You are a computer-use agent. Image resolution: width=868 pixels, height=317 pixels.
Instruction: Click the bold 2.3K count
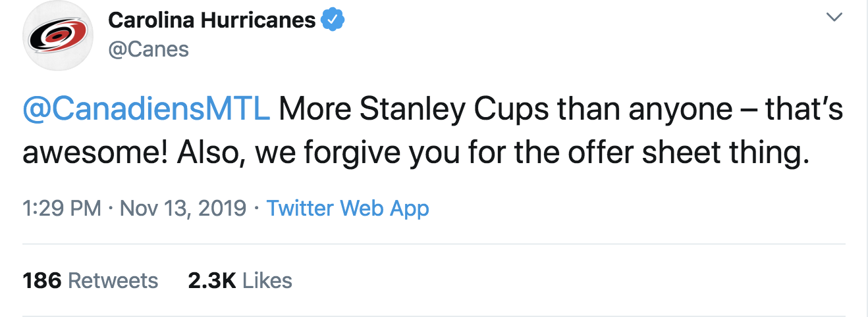coord(211,281)
